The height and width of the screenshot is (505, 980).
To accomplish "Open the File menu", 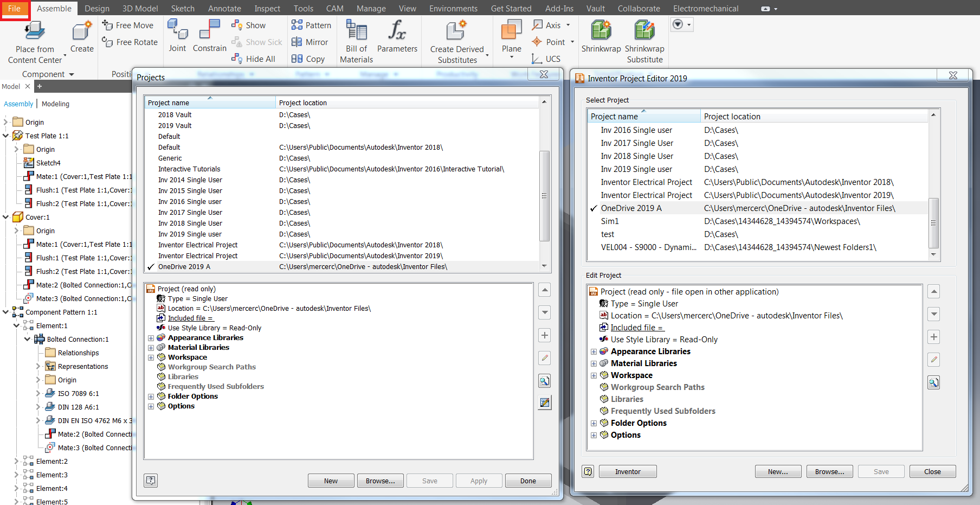I will click(15, 8).
